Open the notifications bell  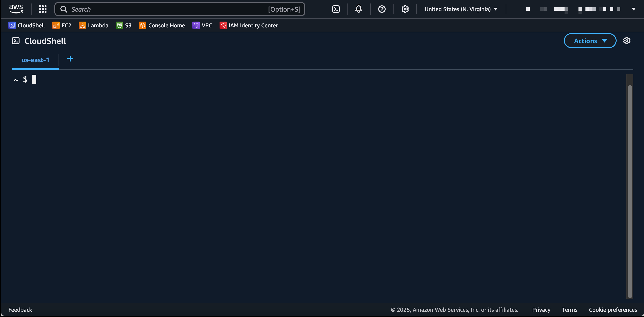pyautogui.click(x=358, y=9)
